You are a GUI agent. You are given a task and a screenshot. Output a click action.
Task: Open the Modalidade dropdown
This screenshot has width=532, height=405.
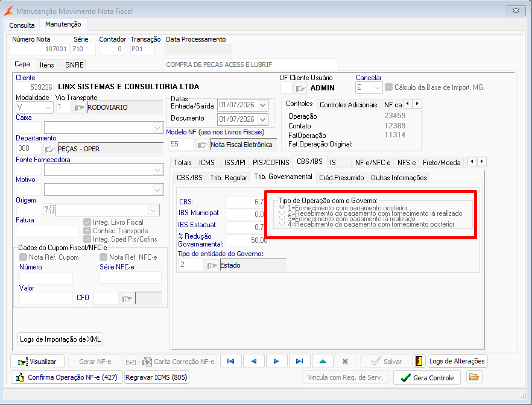pyautogui.click(x=48, y=108)
